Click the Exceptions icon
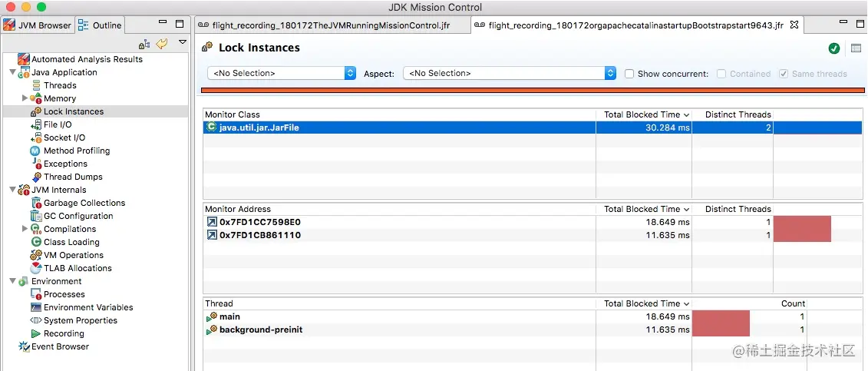The height and width of the screenshot is (371, 868). click(36, 164)
